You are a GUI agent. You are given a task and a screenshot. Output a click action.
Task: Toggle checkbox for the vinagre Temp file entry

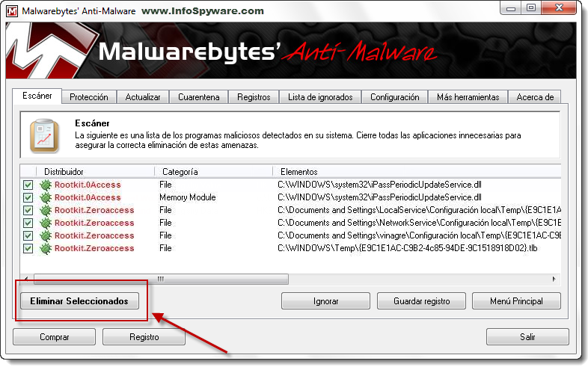tap(28, 236)
